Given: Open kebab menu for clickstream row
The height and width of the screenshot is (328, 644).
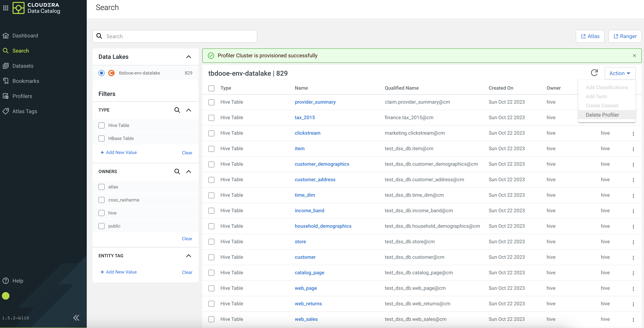Looking at the screenshot, I should tap(633, 134).
